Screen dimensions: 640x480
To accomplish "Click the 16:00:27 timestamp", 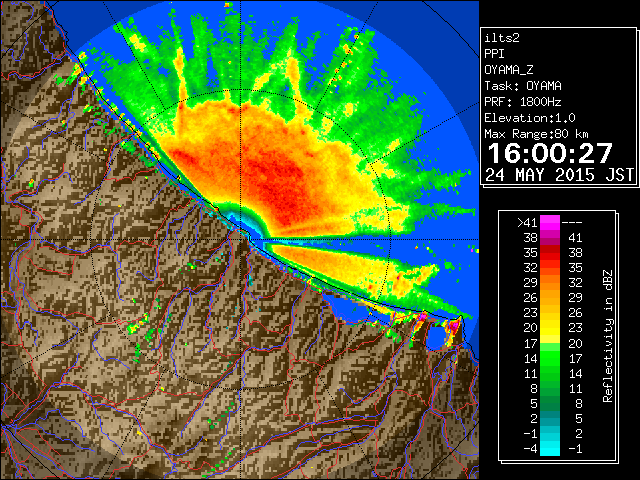I will 550,153.
